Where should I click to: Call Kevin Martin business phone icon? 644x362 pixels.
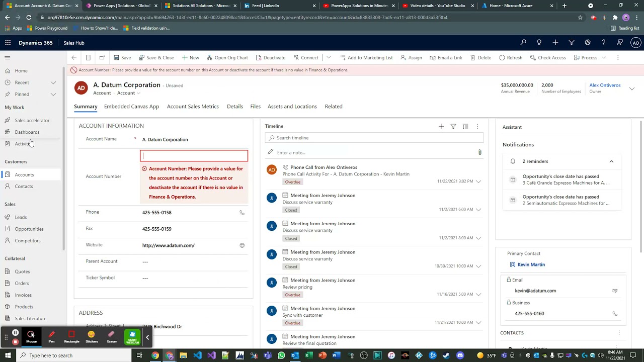(615, 313)
